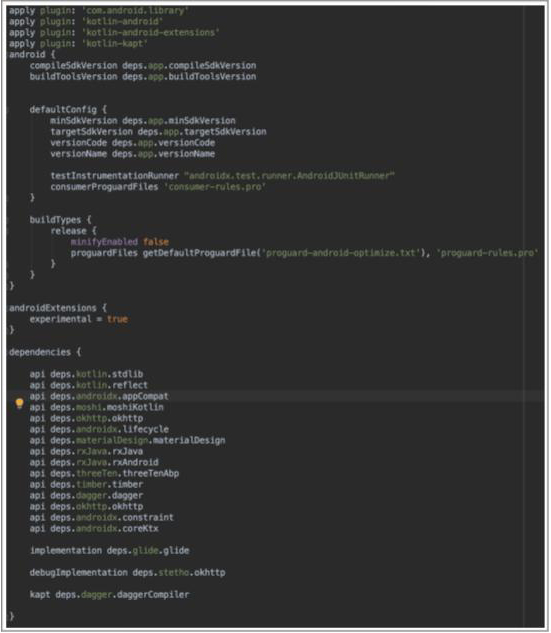
Task: Click the 'android {' block opening line
Action: pyautogui.click(x=32, y=54)
